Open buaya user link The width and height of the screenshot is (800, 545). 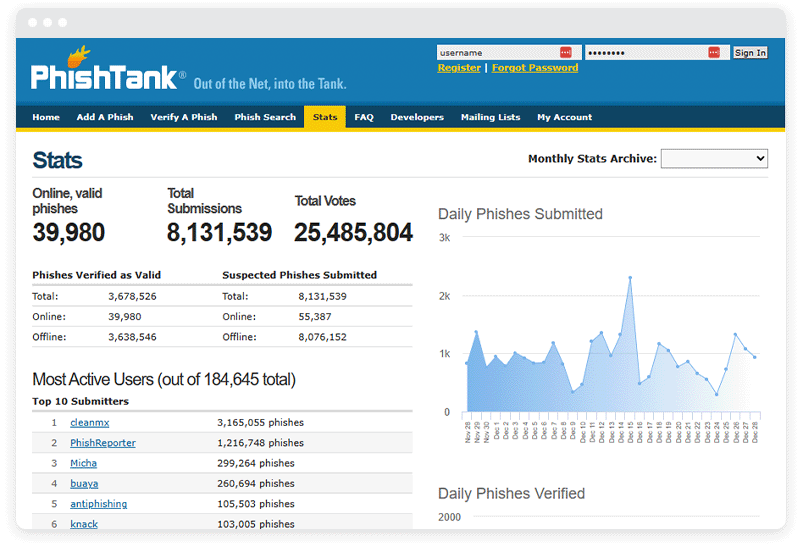tap(84, 484)
